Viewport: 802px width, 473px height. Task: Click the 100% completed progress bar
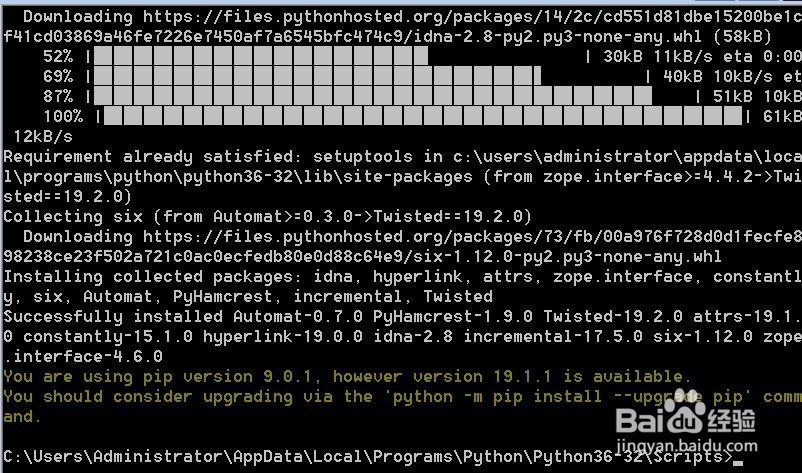[x=422, y=116]
